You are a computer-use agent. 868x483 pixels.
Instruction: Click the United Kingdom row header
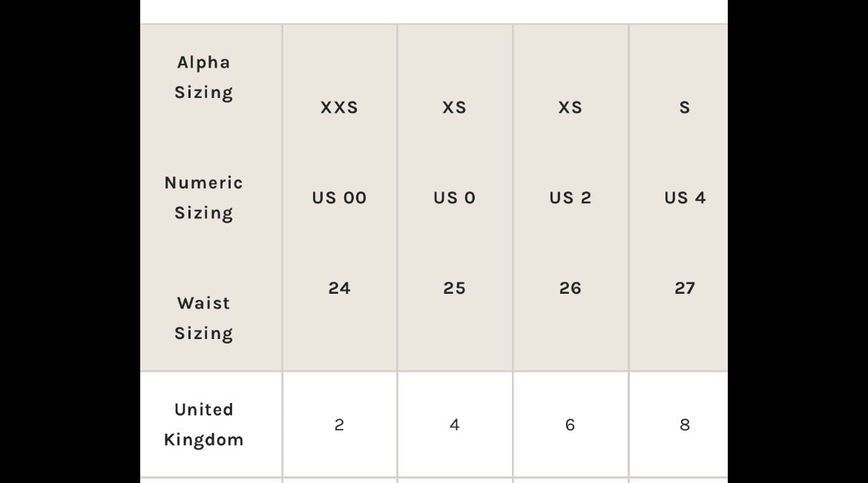(203, 424)
